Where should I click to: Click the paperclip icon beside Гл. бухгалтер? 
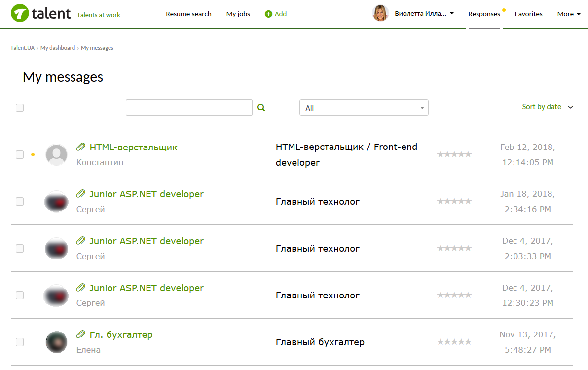tap(81, 334)
